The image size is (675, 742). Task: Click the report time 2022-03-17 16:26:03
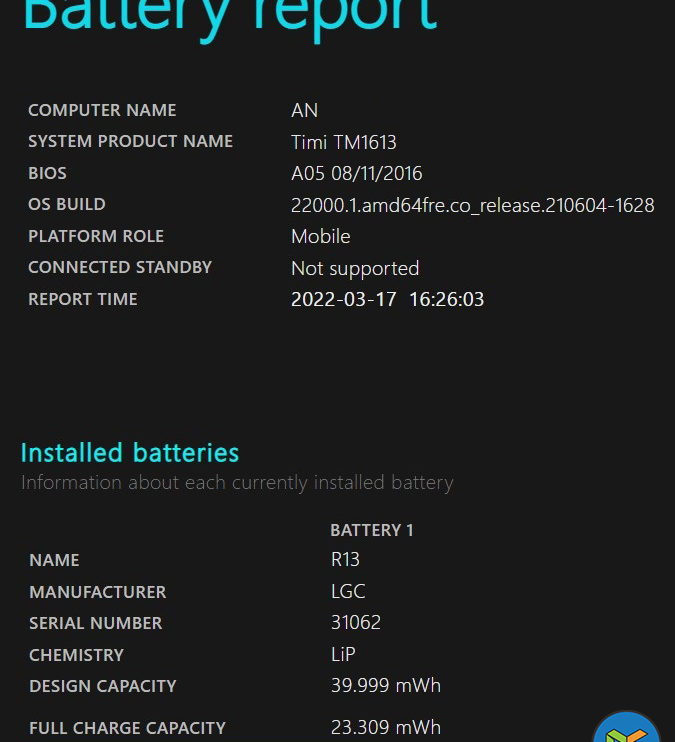pyautogui.click(x=387, y=299)
